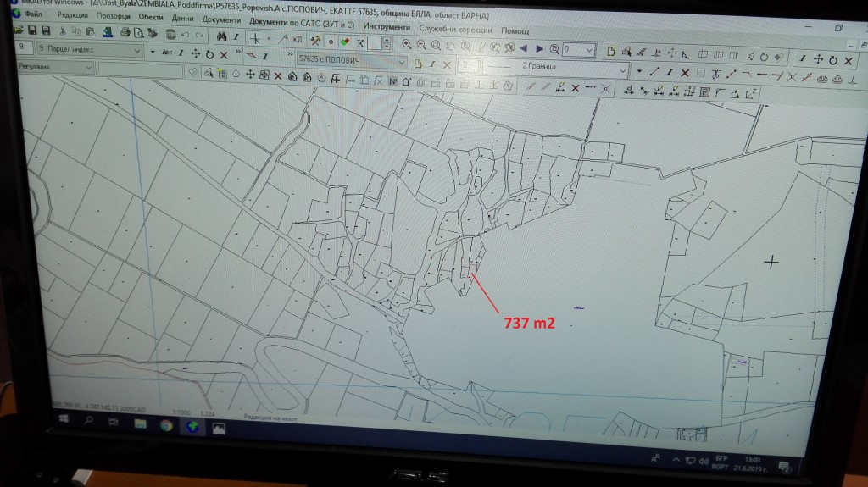Toggle the crosshair cursor mode button
Screen dimensions: 868x487
pos(254,38)
